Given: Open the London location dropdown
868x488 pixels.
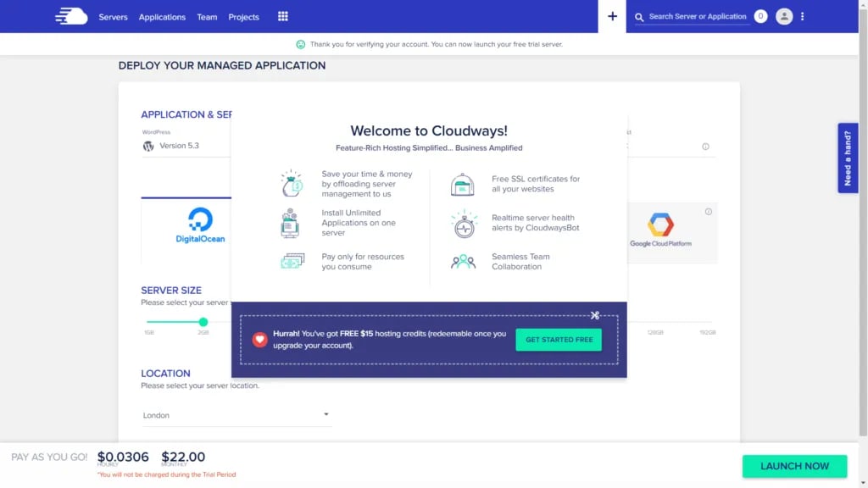Looking at the screenshot, I should pyautogui.click(x=236, y=415).
